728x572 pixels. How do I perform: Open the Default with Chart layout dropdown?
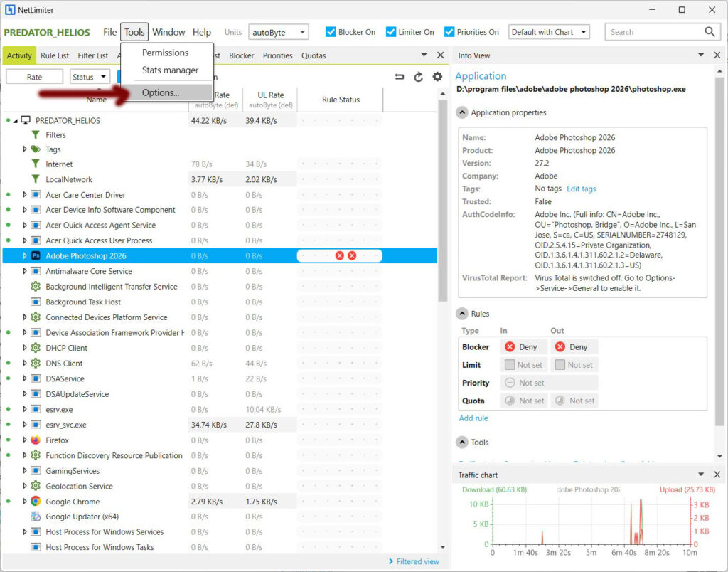[x=549, y=32]
